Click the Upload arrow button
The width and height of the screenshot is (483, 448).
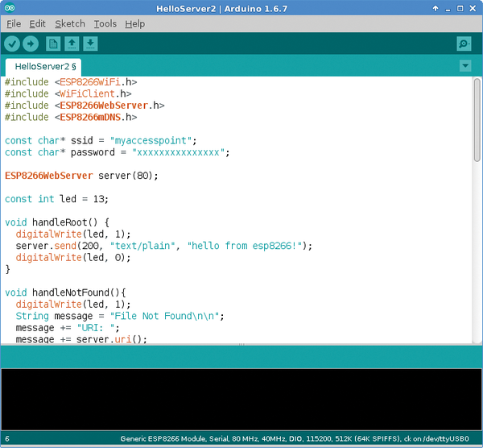31,44
